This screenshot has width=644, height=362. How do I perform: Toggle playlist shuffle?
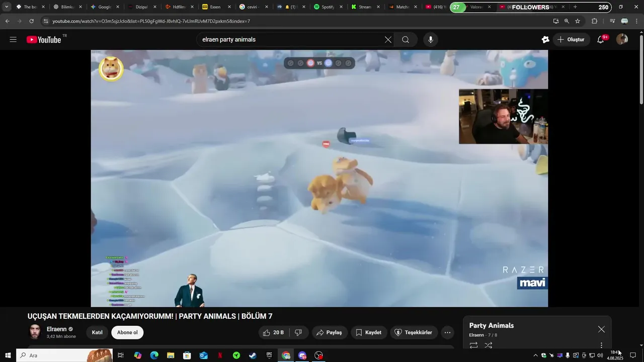click(489, 345)
